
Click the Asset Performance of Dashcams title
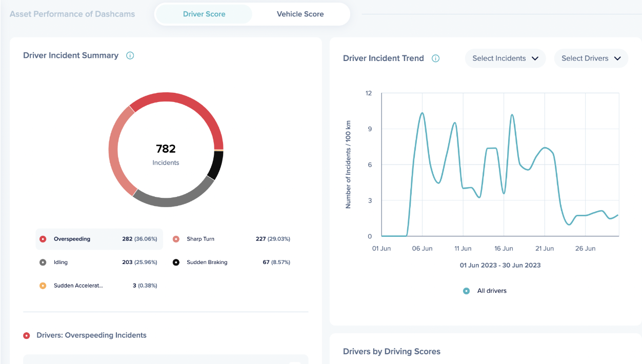pyautogui.click(x=72, y=14)
